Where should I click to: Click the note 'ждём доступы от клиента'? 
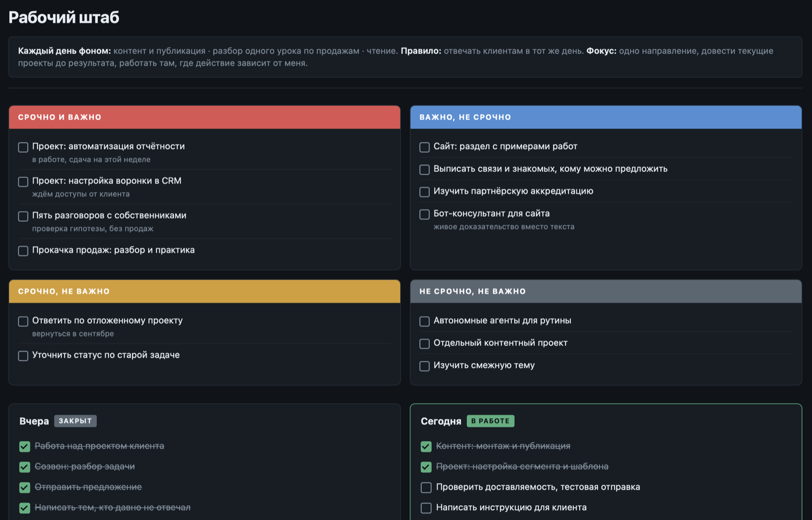[x=81, y=194]
